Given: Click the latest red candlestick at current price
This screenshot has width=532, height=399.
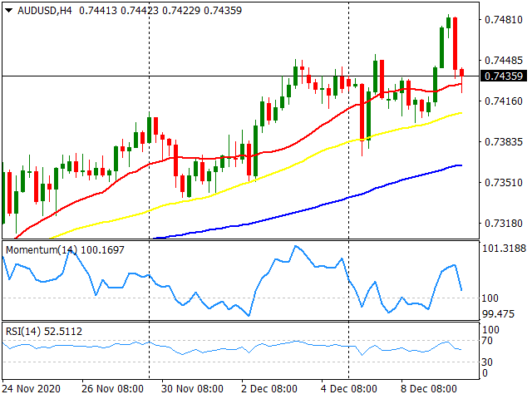Looking at the screenshot, I should [x=462, y=72].
